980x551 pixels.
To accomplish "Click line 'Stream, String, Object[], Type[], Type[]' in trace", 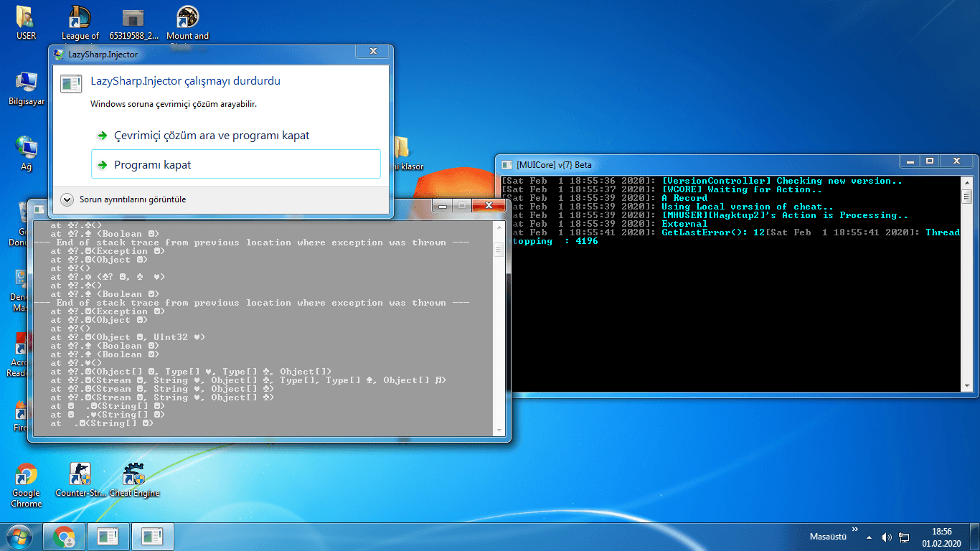I will (248, 380).
